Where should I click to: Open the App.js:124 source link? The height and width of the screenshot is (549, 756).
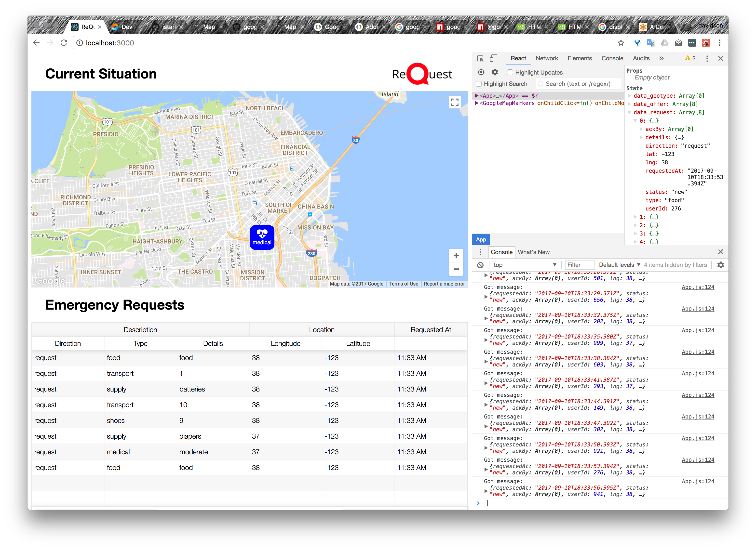[698, 287]
